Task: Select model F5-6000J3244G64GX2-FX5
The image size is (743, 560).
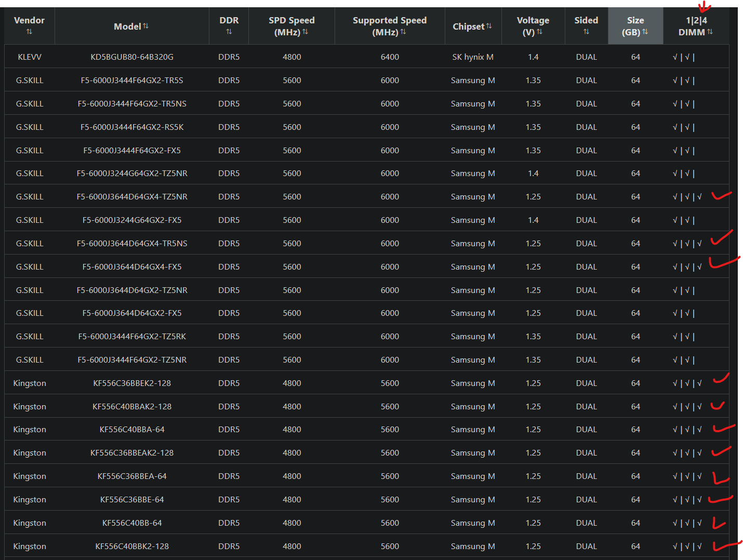Action: (x=132, y=220)
